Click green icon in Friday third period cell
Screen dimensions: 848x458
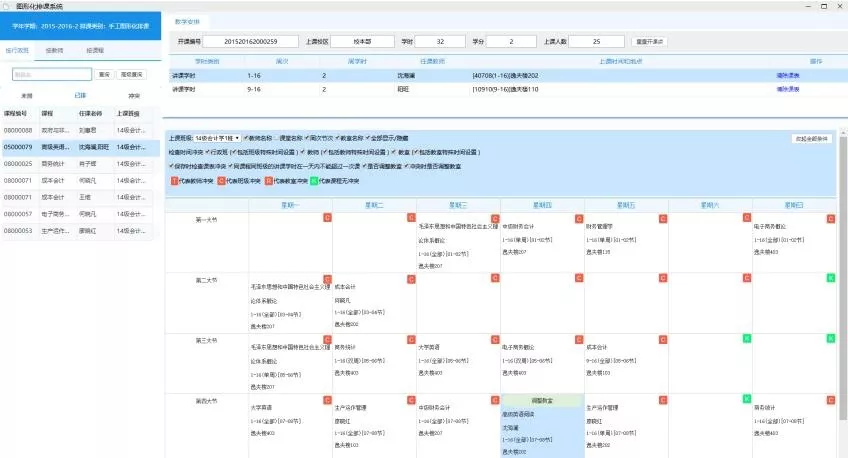click(747, 338)
